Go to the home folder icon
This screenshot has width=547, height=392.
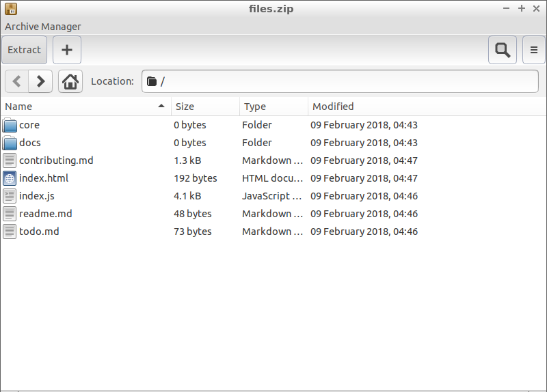coord(70,81)
